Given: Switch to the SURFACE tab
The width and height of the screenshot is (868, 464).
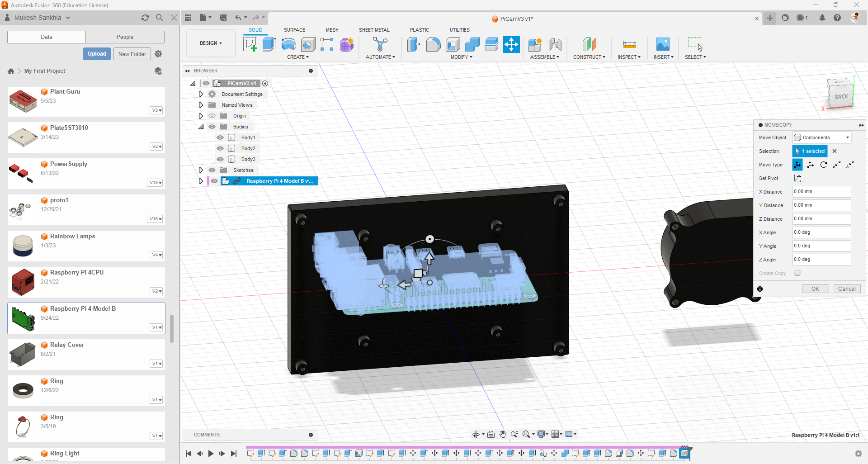Looking at the screenshot, I should (x=294, y=30).
